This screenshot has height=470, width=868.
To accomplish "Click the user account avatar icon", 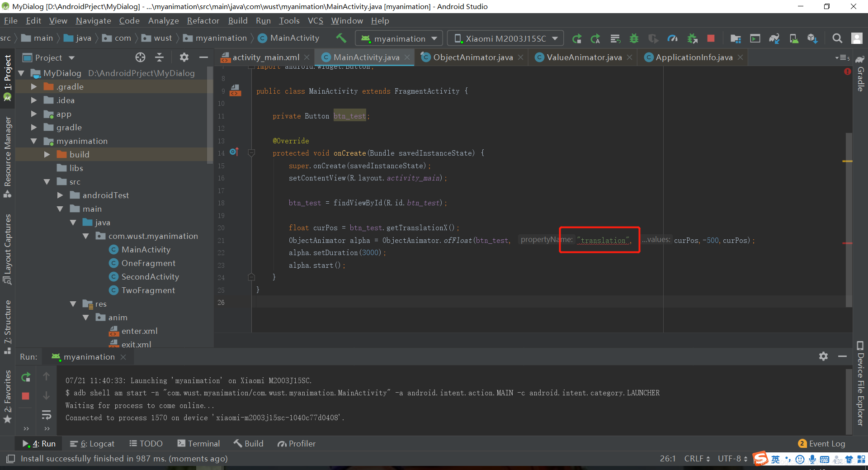I will [857, 38].
